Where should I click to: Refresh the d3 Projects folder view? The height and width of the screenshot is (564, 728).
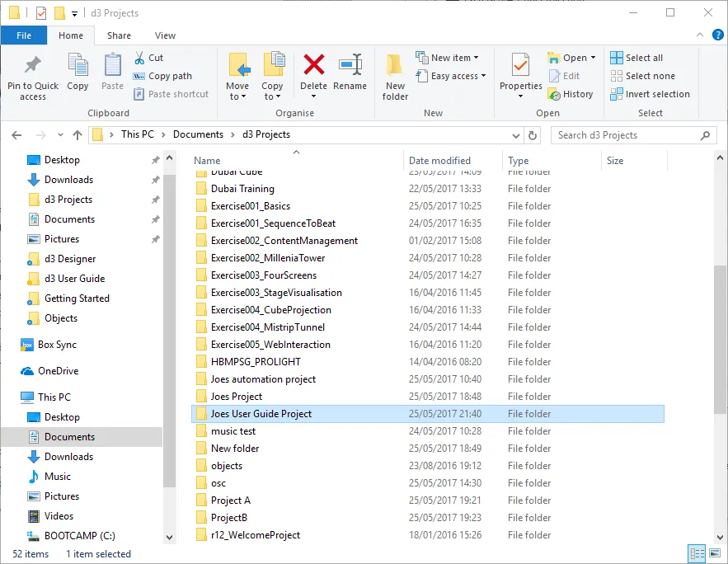coord(533,135)
